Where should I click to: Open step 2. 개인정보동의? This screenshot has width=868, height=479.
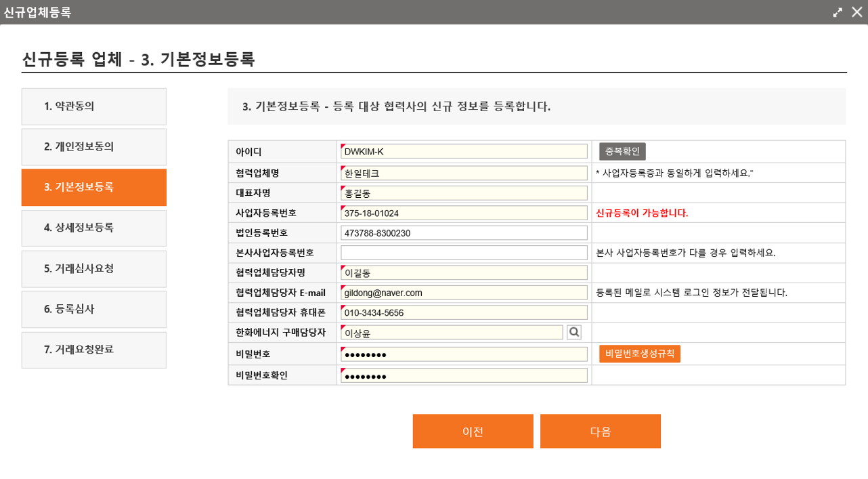tap(93, 147)
